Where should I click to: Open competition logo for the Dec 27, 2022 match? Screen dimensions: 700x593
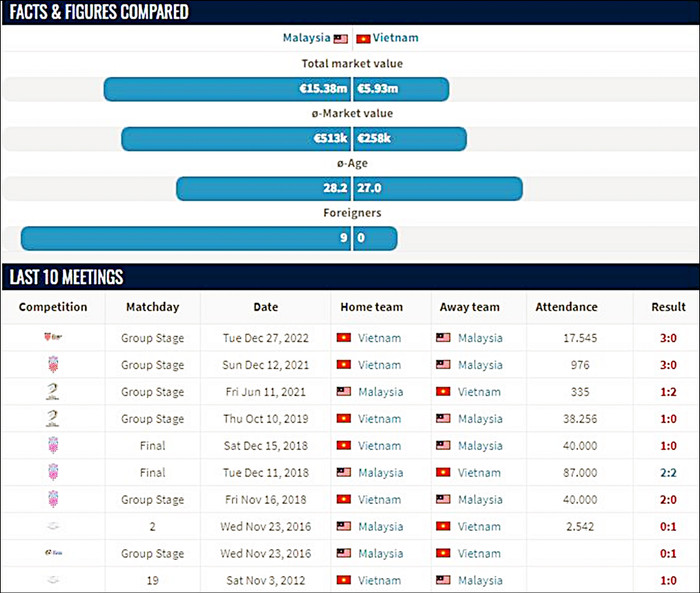click(53, 338)
